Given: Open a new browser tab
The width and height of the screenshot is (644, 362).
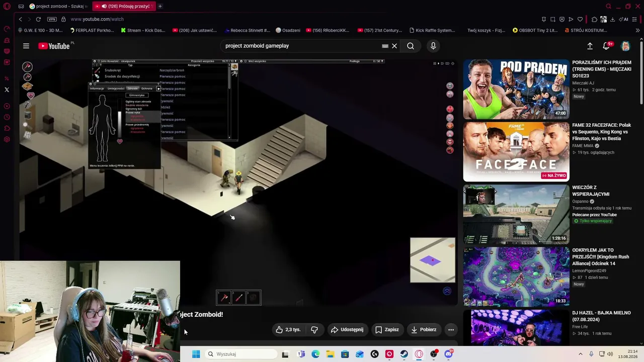Looking at the screenshot, I should [x=160, y=6].
